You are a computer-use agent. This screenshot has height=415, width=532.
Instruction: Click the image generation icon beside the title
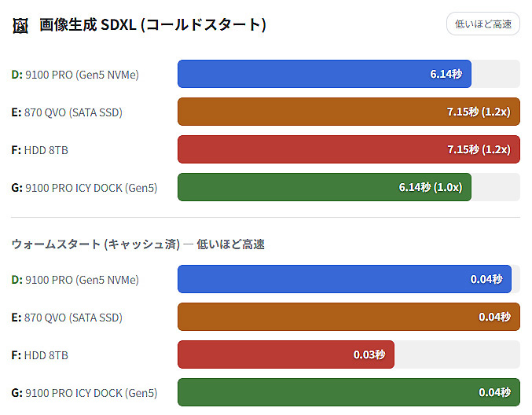tap(20, 25)
